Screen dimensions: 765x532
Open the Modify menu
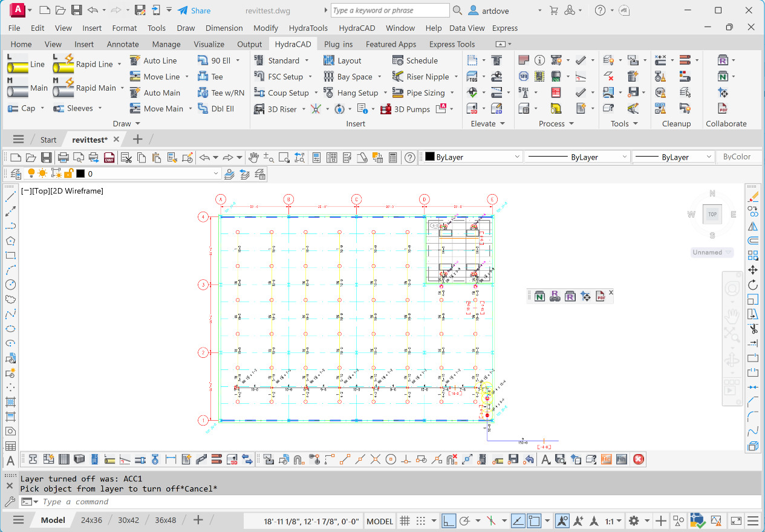coord(266,28)
